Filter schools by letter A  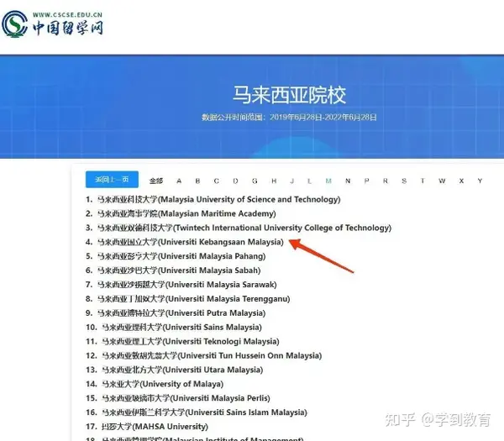(x=179, y=181)
